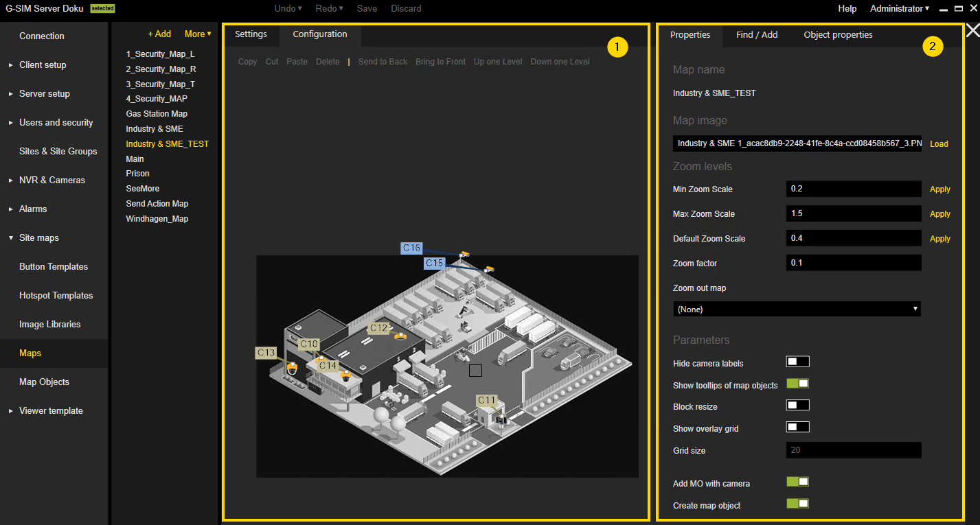
Task: Close the properties panel with large X
Action: pos(972,30)
